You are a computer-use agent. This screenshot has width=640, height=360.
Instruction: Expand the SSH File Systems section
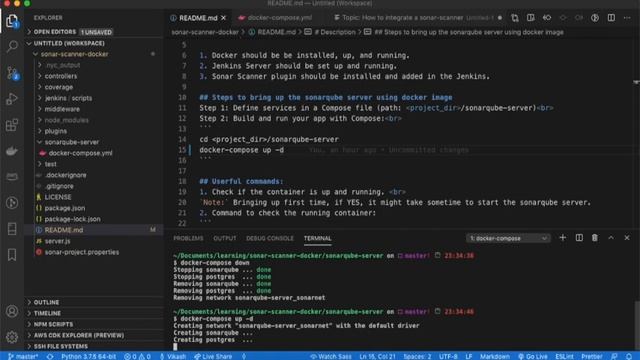coord(94,346)
